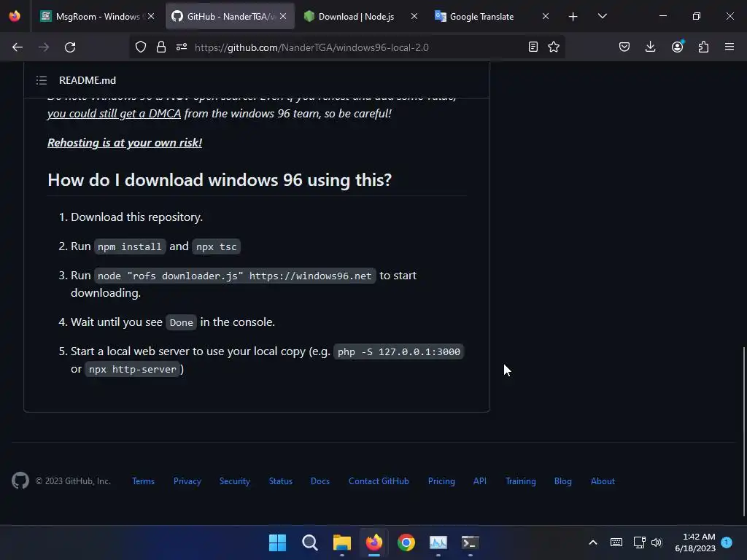The width and height of the screenshot is (747, 560).
Task: Close the Download | Node.js tab
Action: (414, 16)
